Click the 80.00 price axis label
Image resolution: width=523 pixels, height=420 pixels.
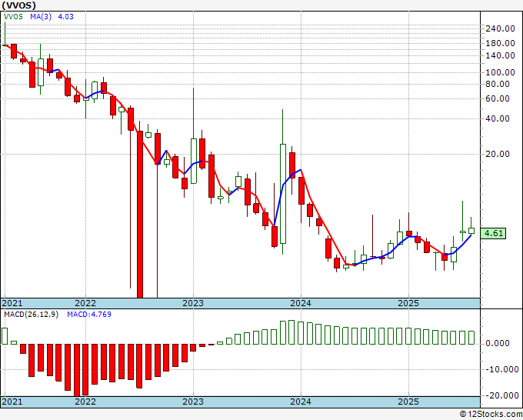click(498, 84)
